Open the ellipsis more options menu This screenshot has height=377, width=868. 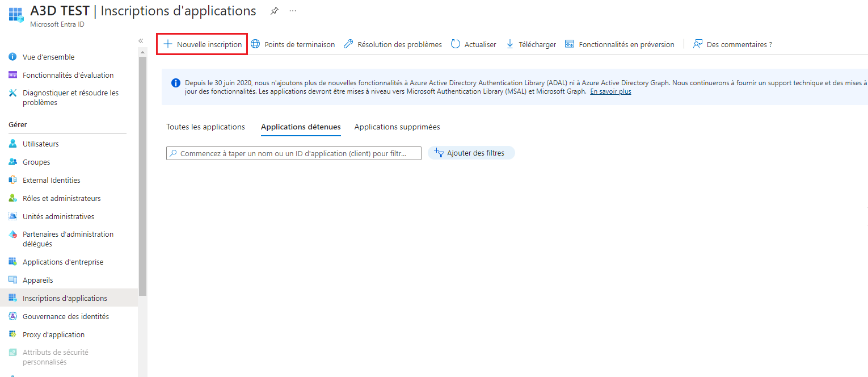pyautogui.click(x=293, y=11)
